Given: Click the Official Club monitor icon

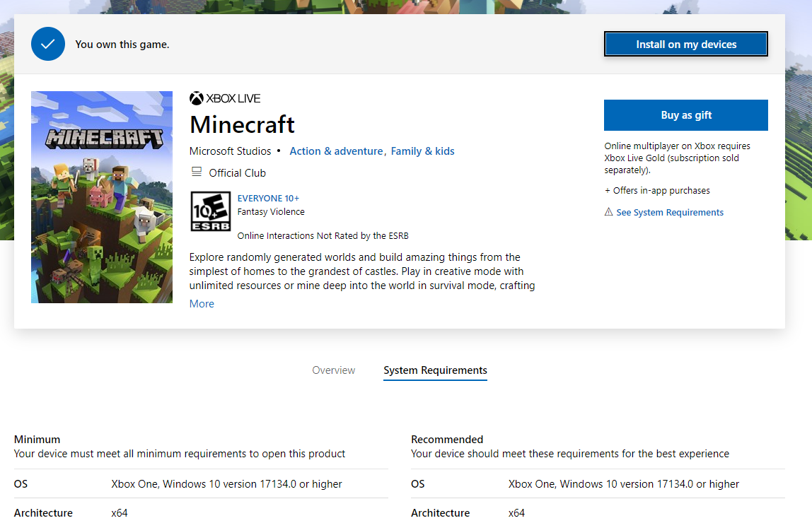Looking at the screenshot, I should point(196,172).
